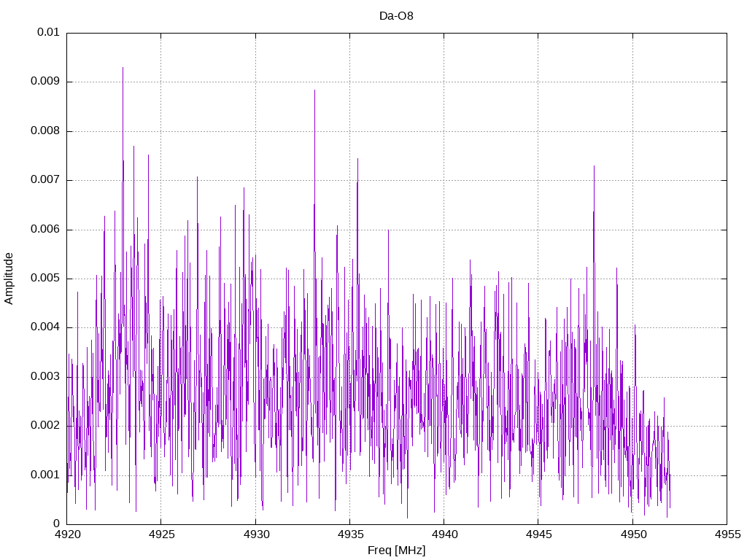Viewport: 747px width, 560px height.
Task: Click y-axis tick label 0.001
Action: pos(45,475)
